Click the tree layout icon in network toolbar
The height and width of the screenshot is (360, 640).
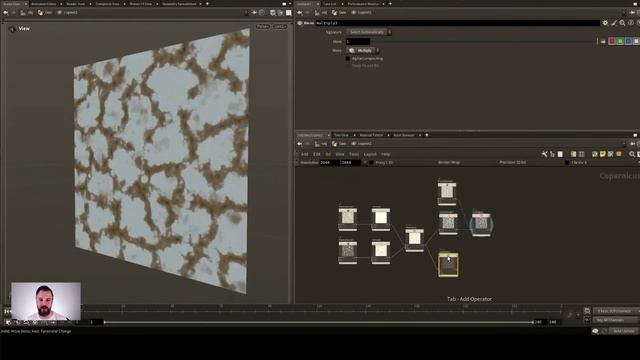click(552, 154)
